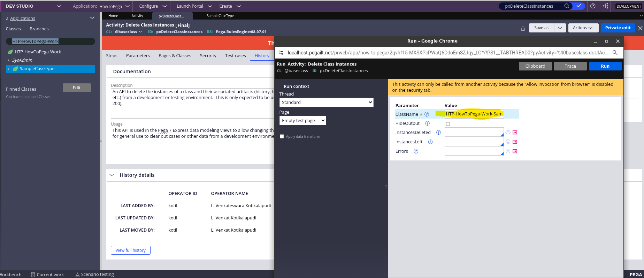Switch to the Parameters tab
The height and width of the screenshot is (278, 644).
point(138,56)
